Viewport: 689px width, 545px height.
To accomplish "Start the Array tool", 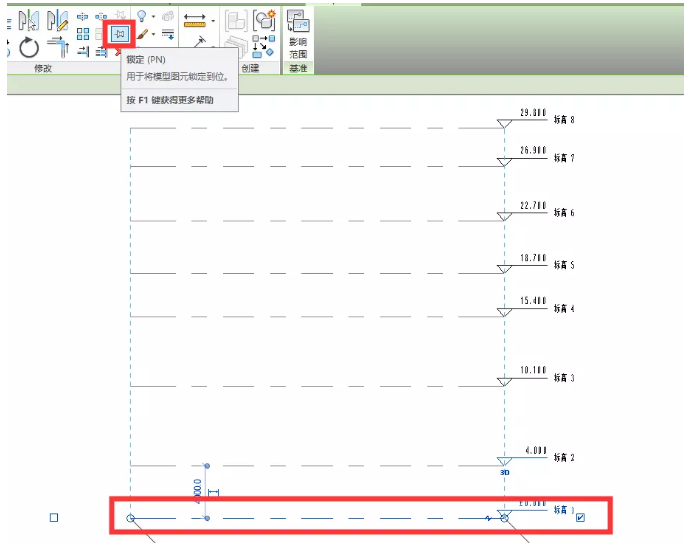I will 83,34.
